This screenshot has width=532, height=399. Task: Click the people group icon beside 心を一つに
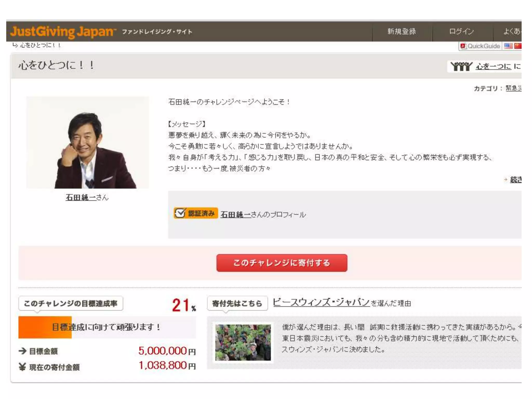pyautogui.click(x=461, y=66)
